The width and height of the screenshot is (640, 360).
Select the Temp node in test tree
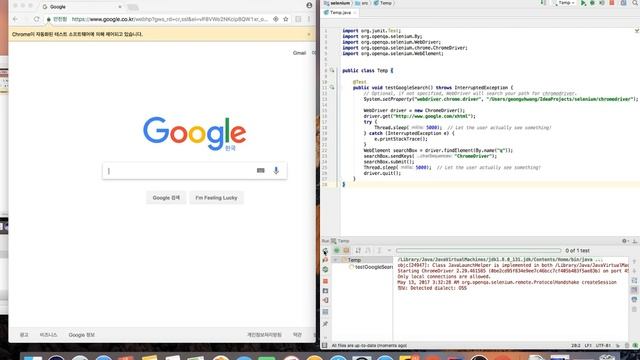[x=354, y=260]
